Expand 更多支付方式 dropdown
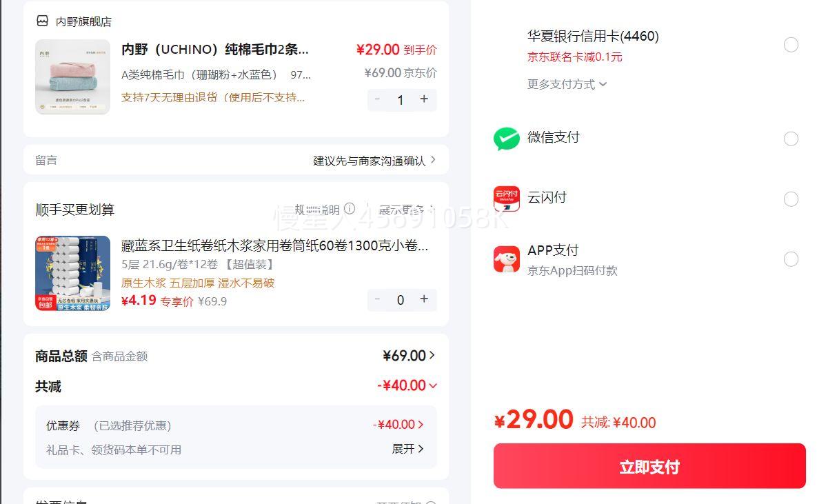The image size is (828, 504). pos(567,84)
